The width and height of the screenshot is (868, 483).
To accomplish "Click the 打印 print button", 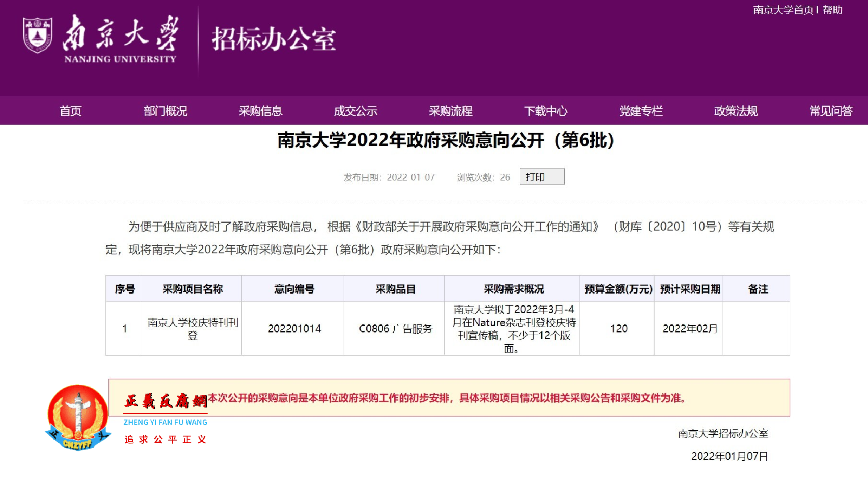I will [542, 176].
